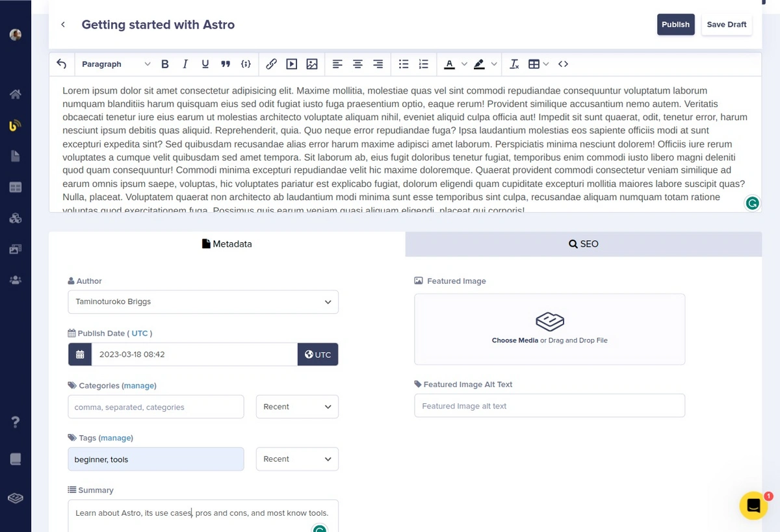Toggle bold formatting
Screen dimensions: 780x532
(x=165, y=64)
